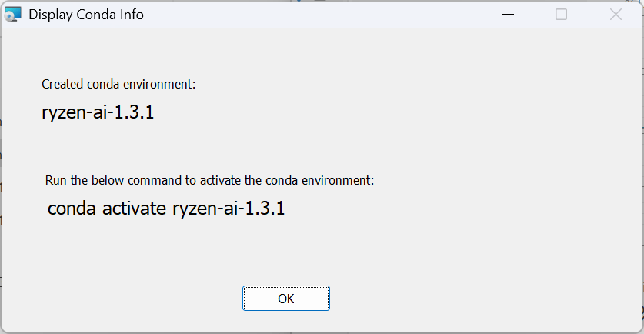Screen dimensions: 644x334
Task: Click "Info" in the window title
Action: click(132, 15)
